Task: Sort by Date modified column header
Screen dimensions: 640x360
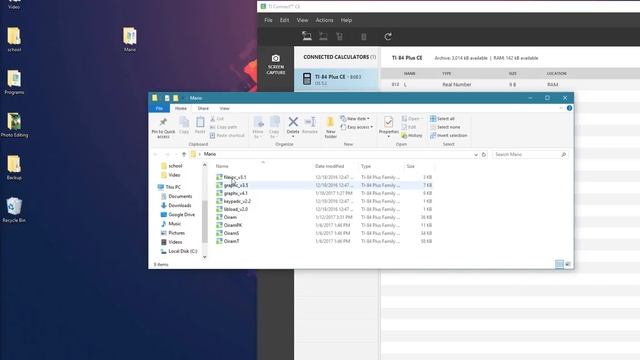Action: point(329,166)
